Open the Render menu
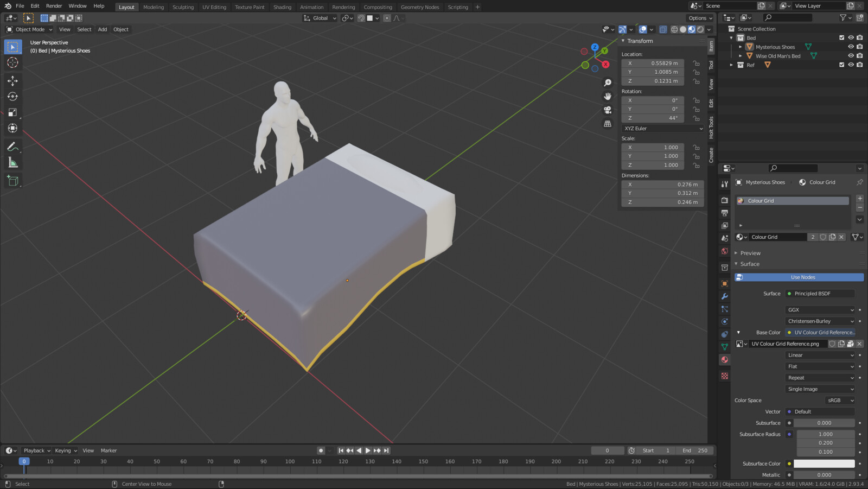868x489 pixels. 54,6
